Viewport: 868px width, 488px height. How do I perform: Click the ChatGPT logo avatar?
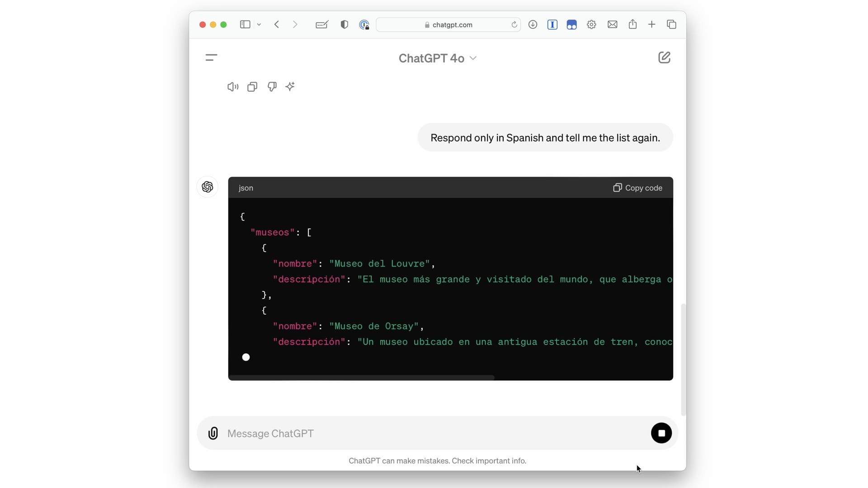coord(208,187)
